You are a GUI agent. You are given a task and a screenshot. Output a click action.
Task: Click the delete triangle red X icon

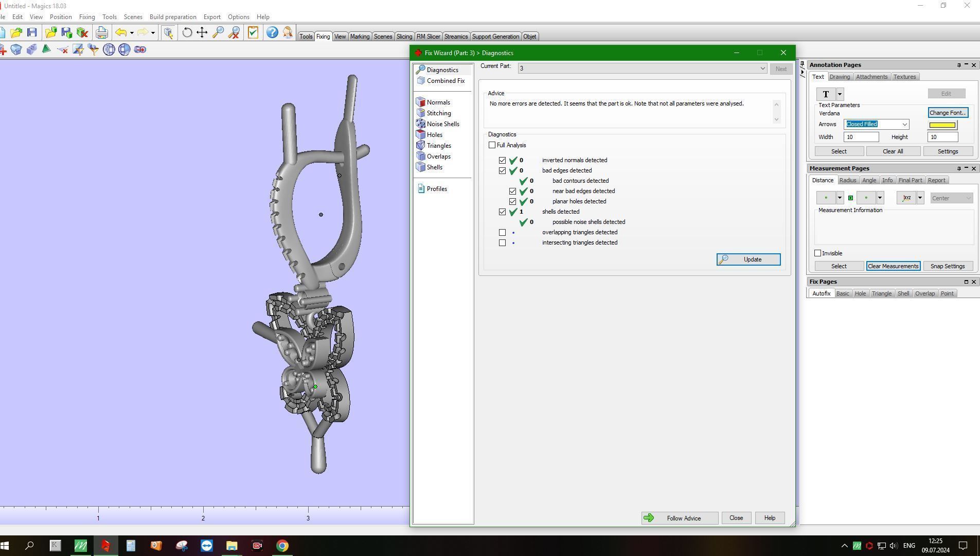point(62,49)
